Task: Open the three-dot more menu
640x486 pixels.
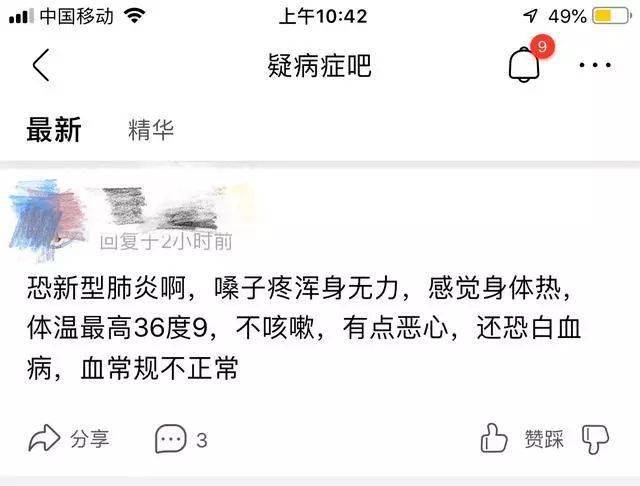Action: (595, 65)
